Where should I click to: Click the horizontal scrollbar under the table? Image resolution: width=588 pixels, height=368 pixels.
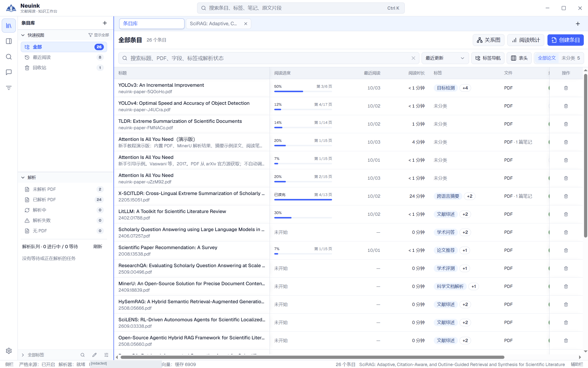pos(312,357)
